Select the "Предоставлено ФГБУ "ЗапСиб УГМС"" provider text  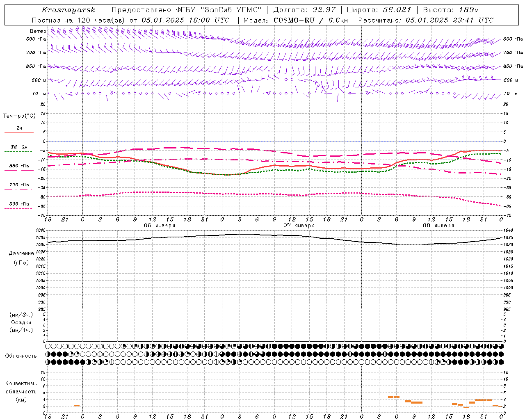(187, 10)
